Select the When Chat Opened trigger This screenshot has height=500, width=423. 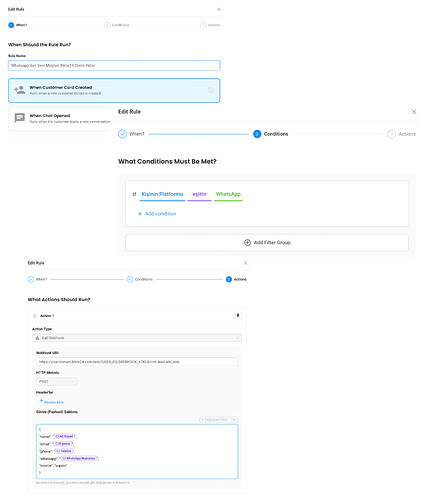60,118
